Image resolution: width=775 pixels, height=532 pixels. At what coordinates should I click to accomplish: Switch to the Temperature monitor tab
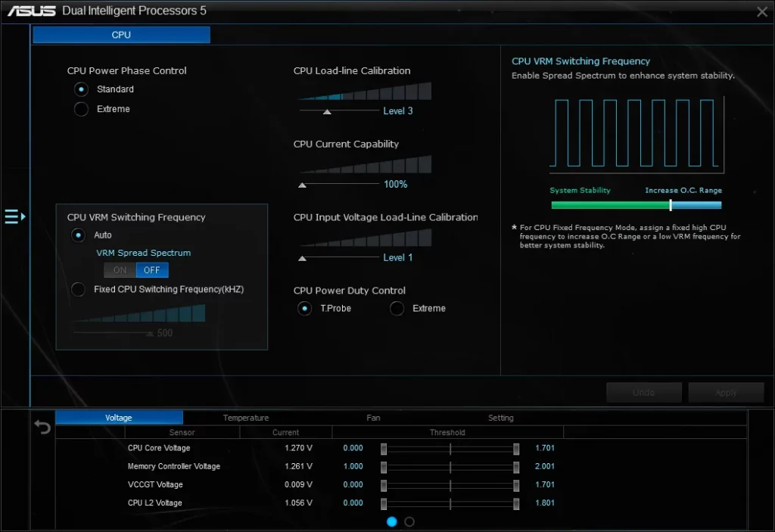point(246,418)
